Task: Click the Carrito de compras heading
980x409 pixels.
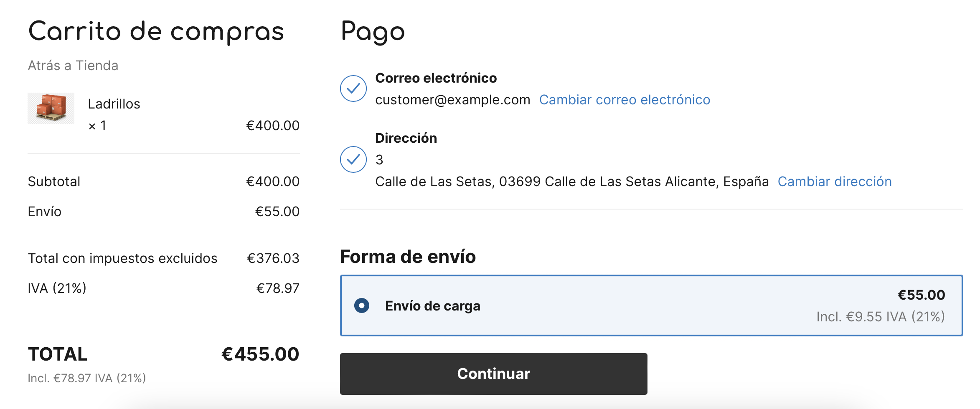Action: coord(156,32)
